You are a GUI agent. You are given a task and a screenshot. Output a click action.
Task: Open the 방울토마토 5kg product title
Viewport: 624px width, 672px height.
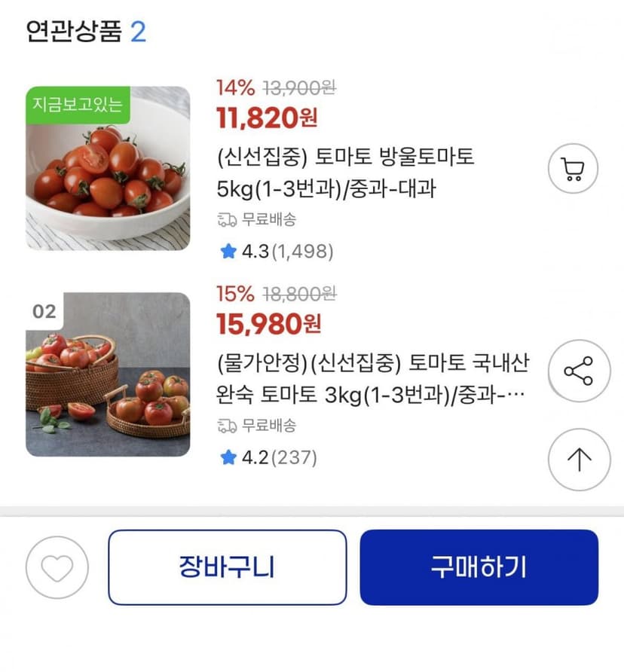345,173
